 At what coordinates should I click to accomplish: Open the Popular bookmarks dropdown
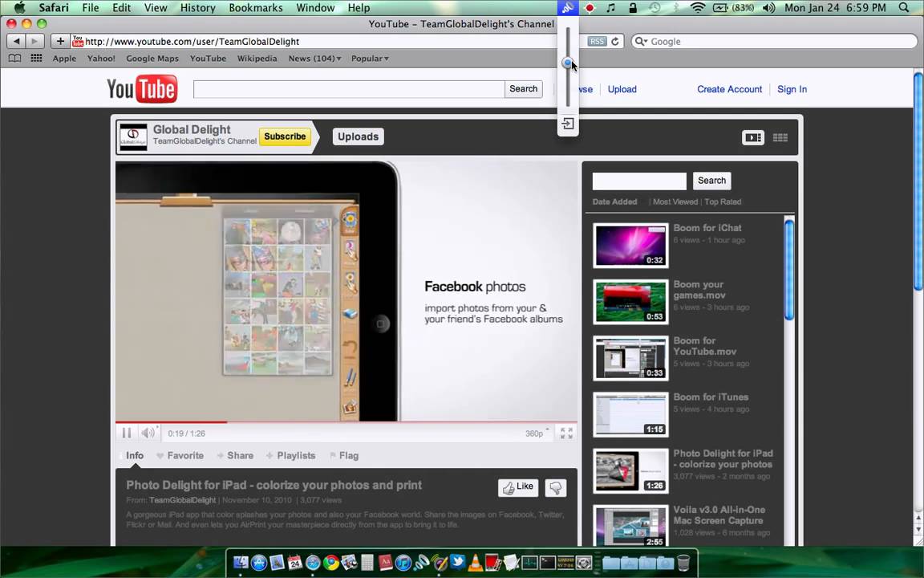point(370,59)
